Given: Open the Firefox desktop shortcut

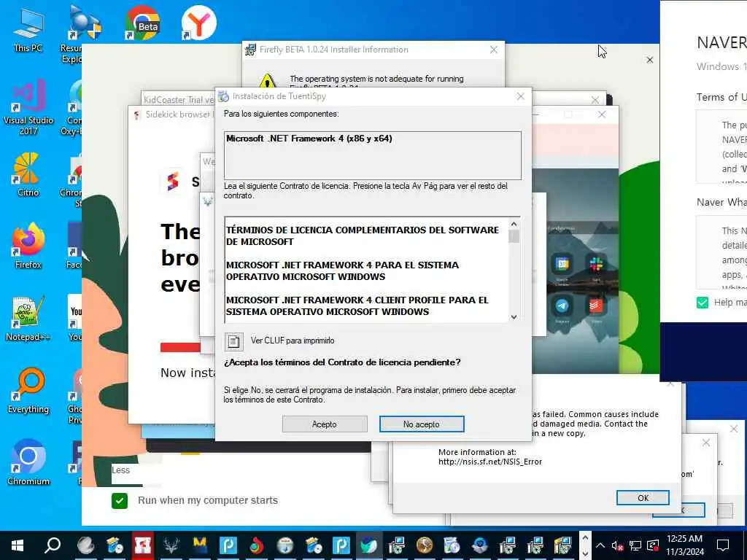Looking at the screenshot, I should (28, 246).
